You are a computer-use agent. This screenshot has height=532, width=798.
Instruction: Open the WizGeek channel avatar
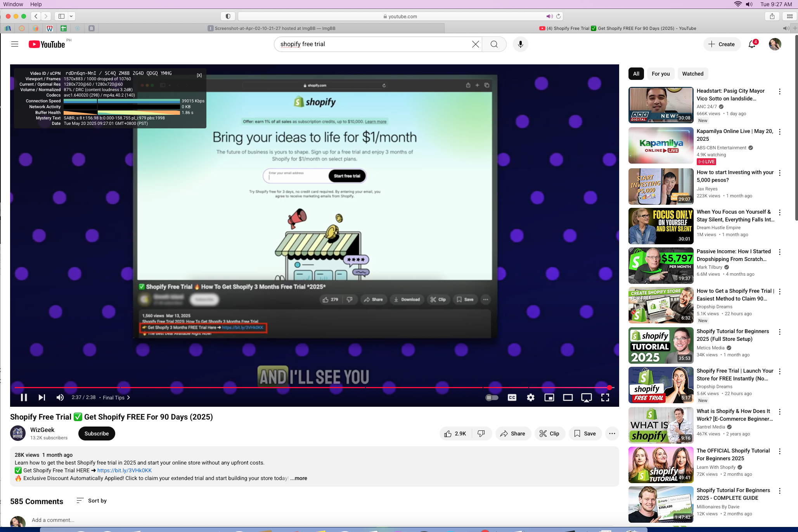[x=18, y=433]
